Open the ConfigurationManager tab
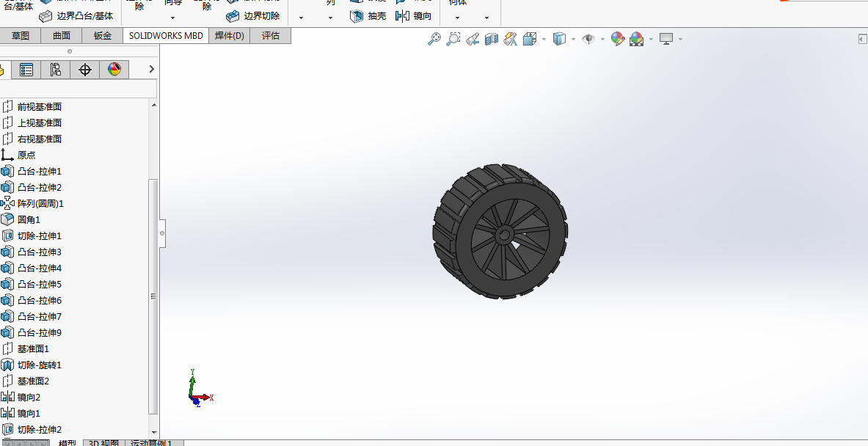 (x=55, y=70)
